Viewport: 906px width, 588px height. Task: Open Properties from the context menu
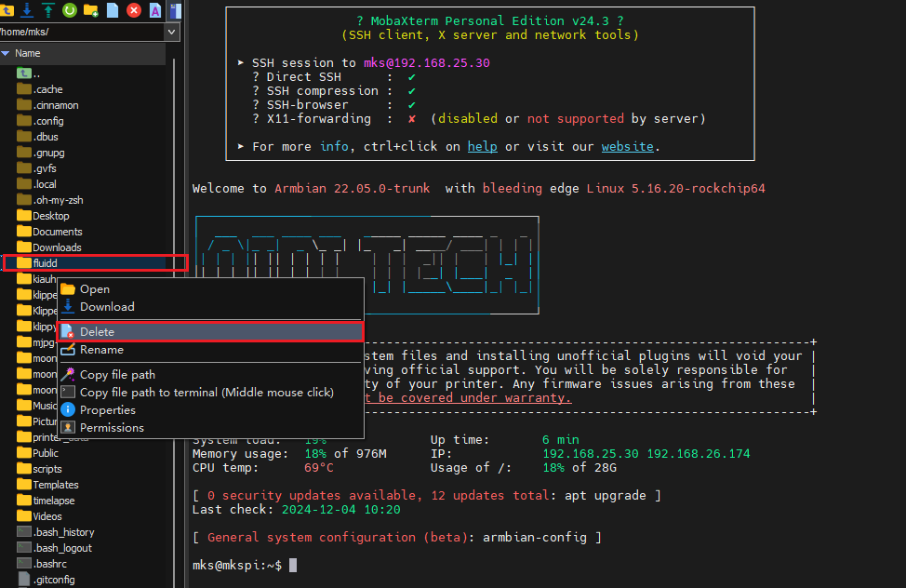107,409
